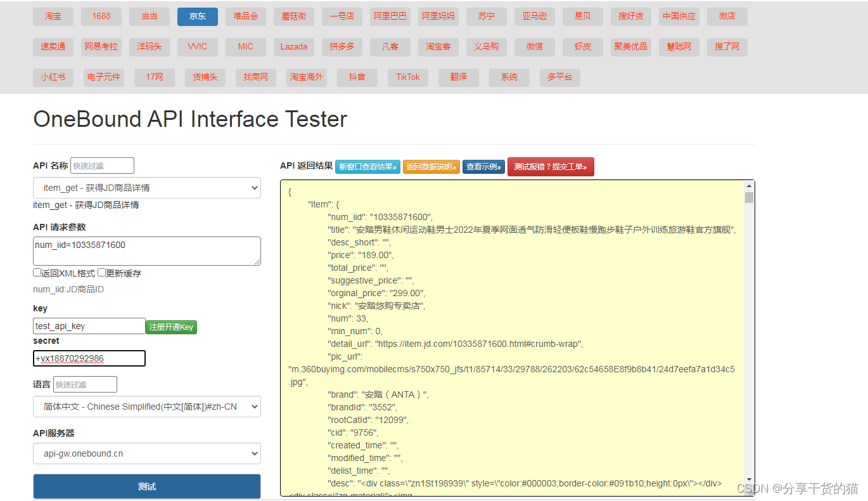Open the 搜好货 tab

click(x=631, y=16)
